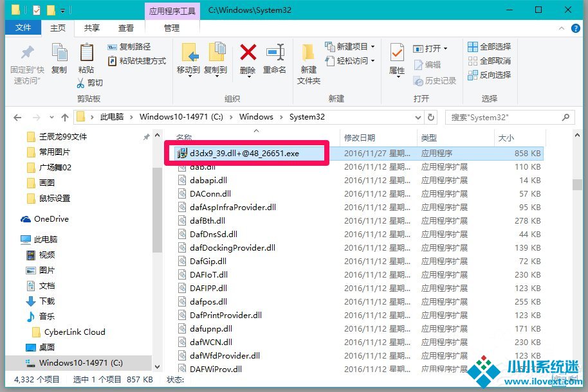Choose Paste shortcut (粘贴快捷方式)
Viewport: 588px width, 392px height.
click(x=137, y=60)
